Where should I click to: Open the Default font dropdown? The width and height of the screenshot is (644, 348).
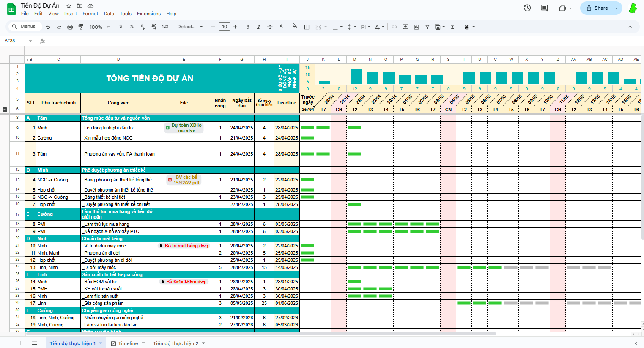[190, 27]
